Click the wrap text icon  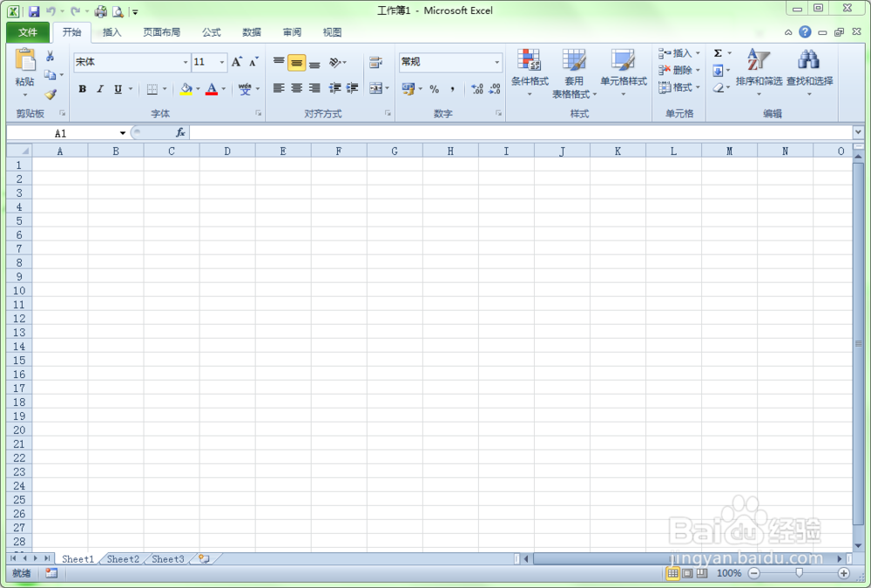click(x=376, y=62)
